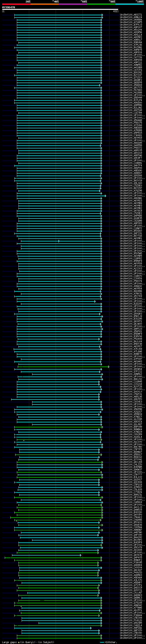This screenshot has width=146, height=644.
Task: Click hit label UniRef100_Q8VZ19
Action: click(x=131, y=153)
